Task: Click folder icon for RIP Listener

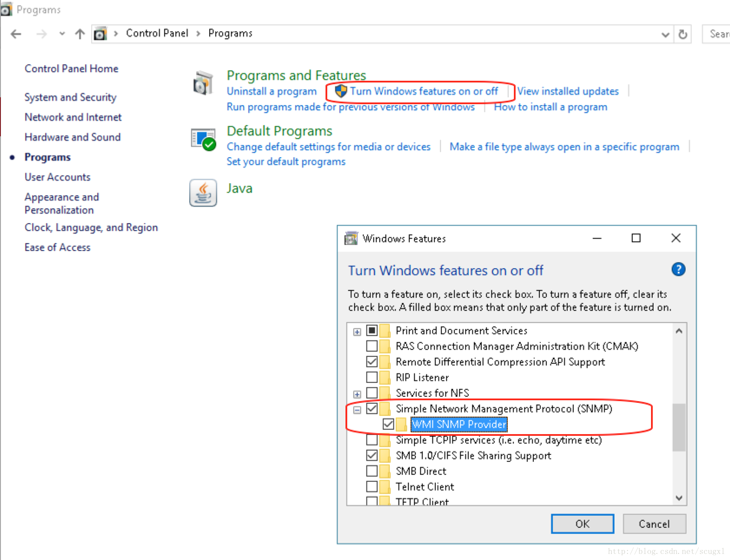Action: coord(385,377)
